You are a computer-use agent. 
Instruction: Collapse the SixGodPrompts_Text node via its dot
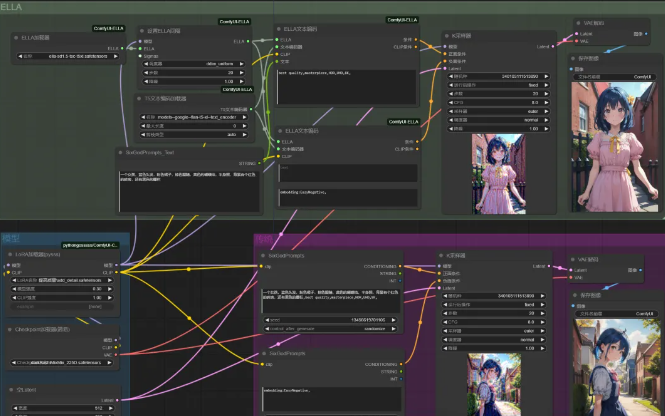pyautogui.click(x=120, y=152)
